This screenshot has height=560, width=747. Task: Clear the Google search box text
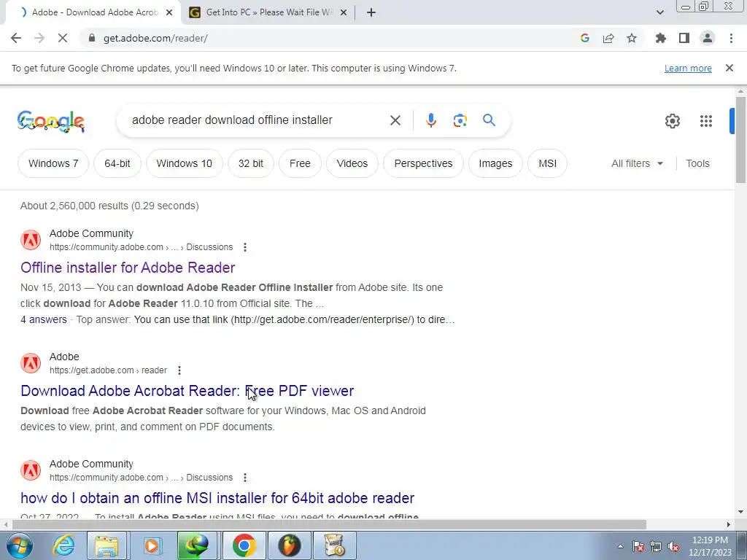[x=395, y=120]
